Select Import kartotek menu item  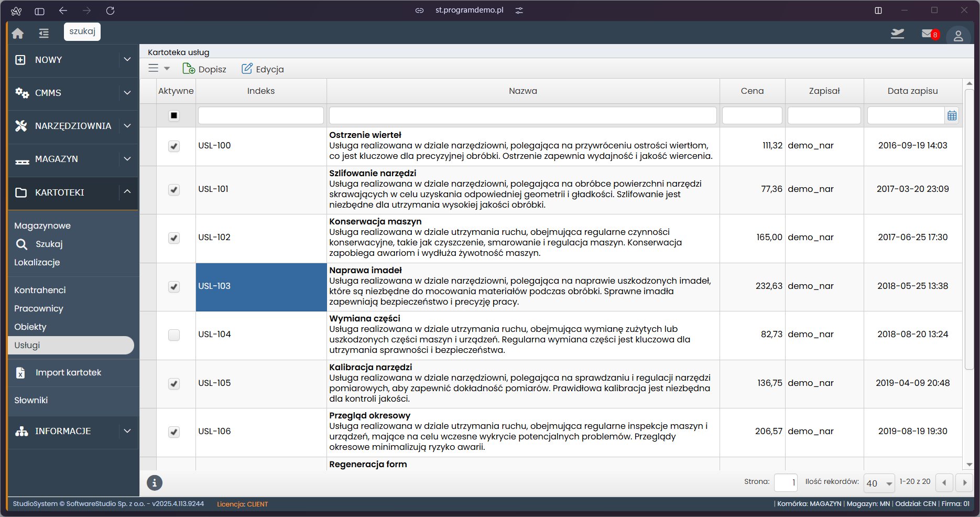[x=68, y=373]
